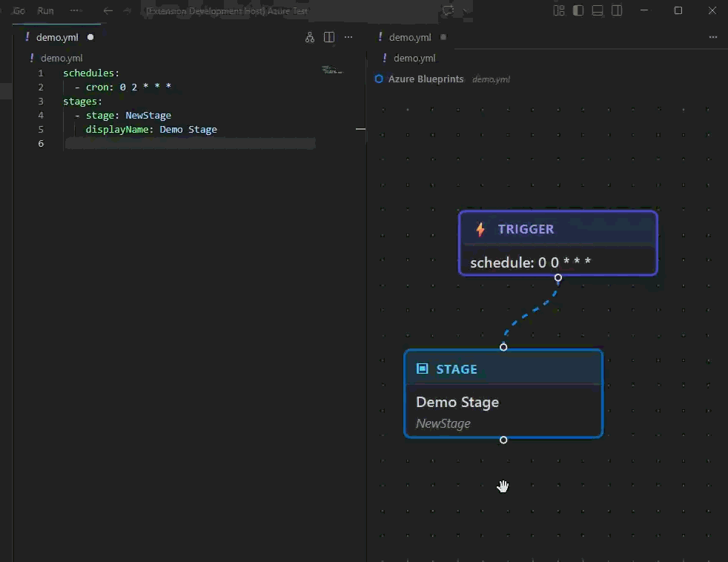Image resolution: width=728 pixels, height=562 pixels.
Task: Click line number 1 in gutter
Action: point(40,73)
